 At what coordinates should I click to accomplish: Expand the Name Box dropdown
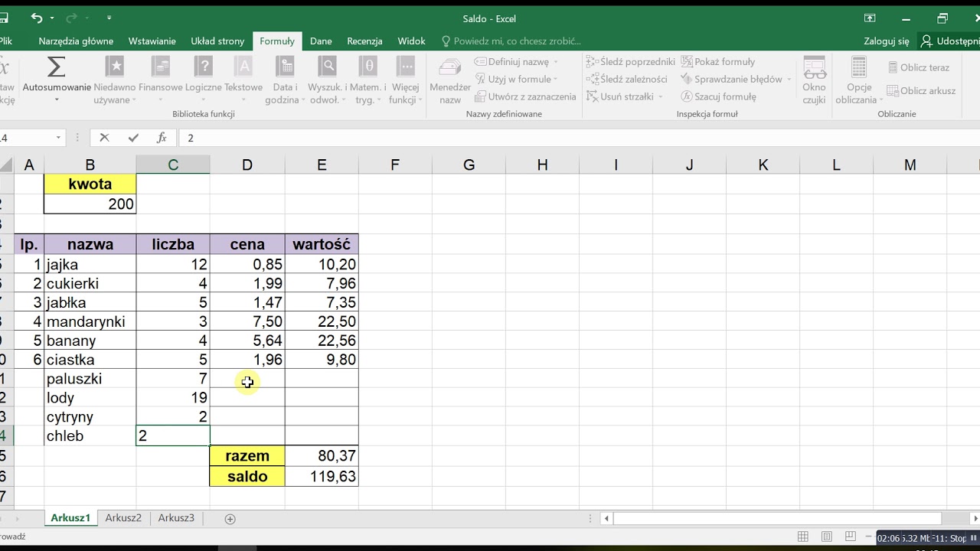58,138
